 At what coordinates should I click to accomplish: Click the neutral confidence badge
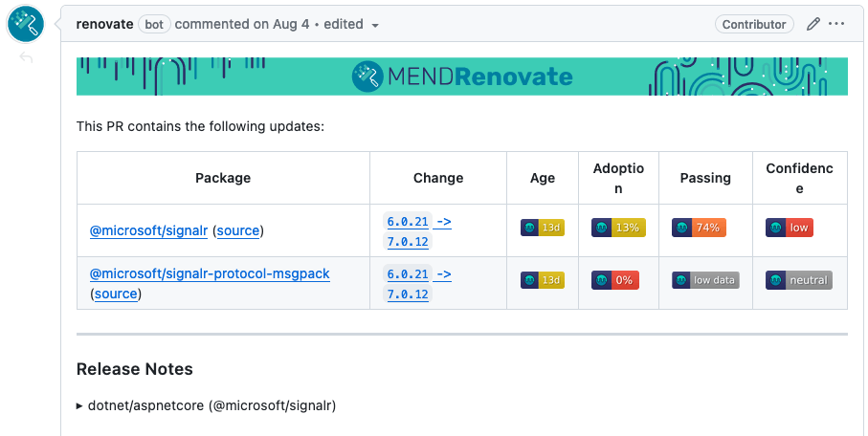coord(799,280)
